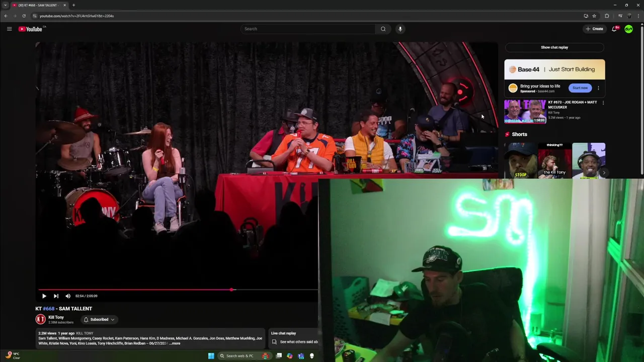Viewport: 644px width, 362px height.
Task: Close the KT #668 browser tab
Action: click(64, 5)
